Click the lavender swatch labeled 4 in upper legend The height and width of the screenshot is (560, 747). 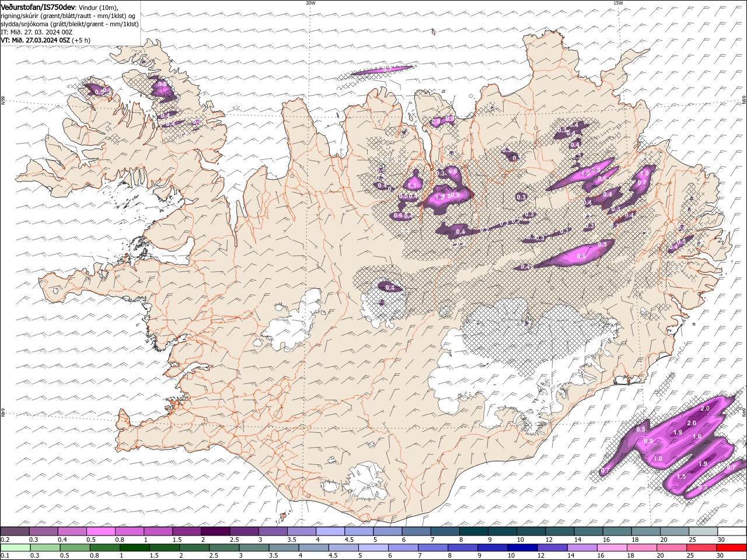330,531
